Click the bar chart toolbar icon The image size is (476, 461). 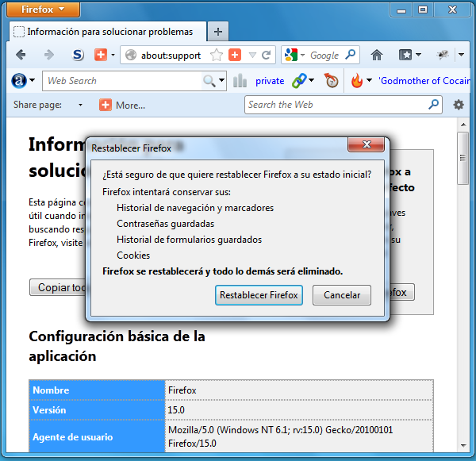pos(240,81)
